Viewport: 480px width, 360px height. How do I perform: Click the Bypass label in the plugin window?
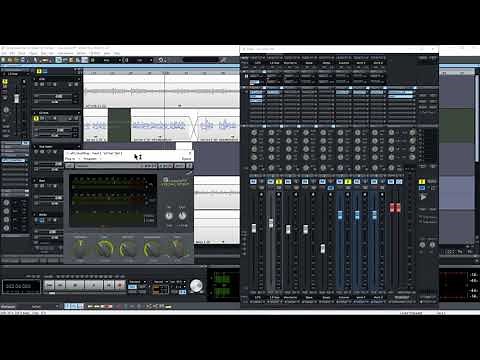point(186,159)
